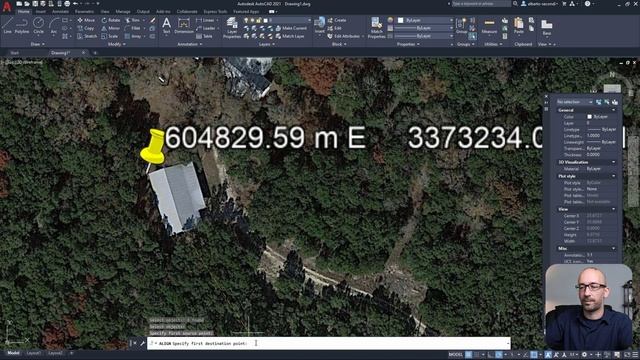Click the keyword search box in title bar
This screenshot has height=360, width=640.
coord(481,4)
